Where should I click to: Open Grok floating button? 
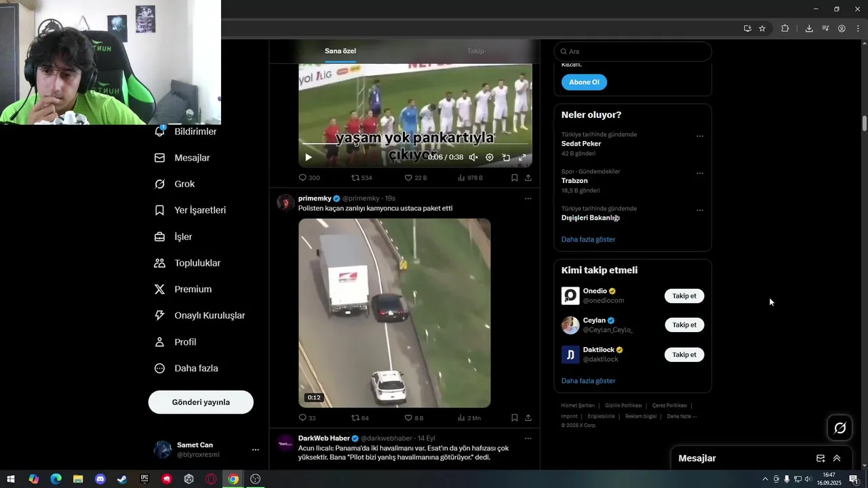point(840,428)
